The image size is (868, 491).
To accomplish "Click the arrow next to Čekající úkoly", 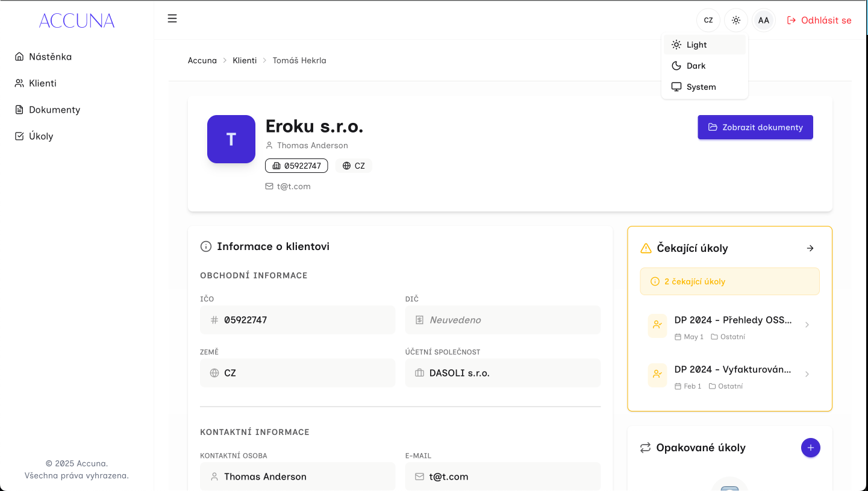I will 810,248.
